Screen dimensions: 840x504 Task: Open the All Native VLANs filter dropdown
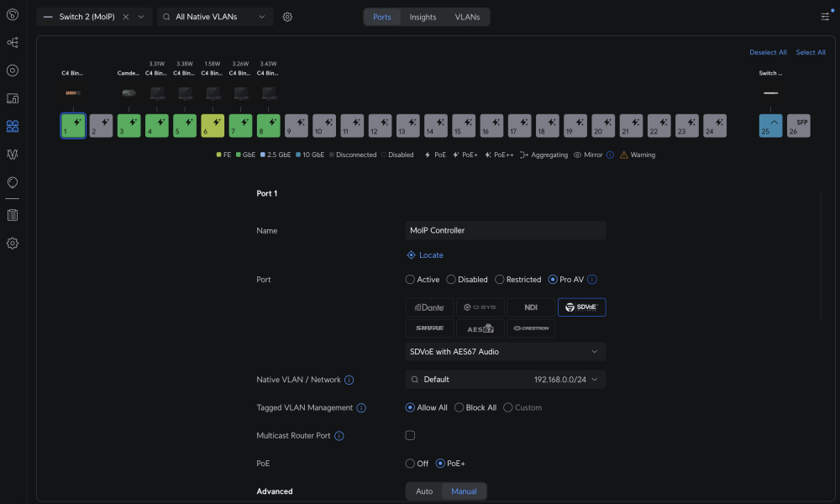coord(215,17)
